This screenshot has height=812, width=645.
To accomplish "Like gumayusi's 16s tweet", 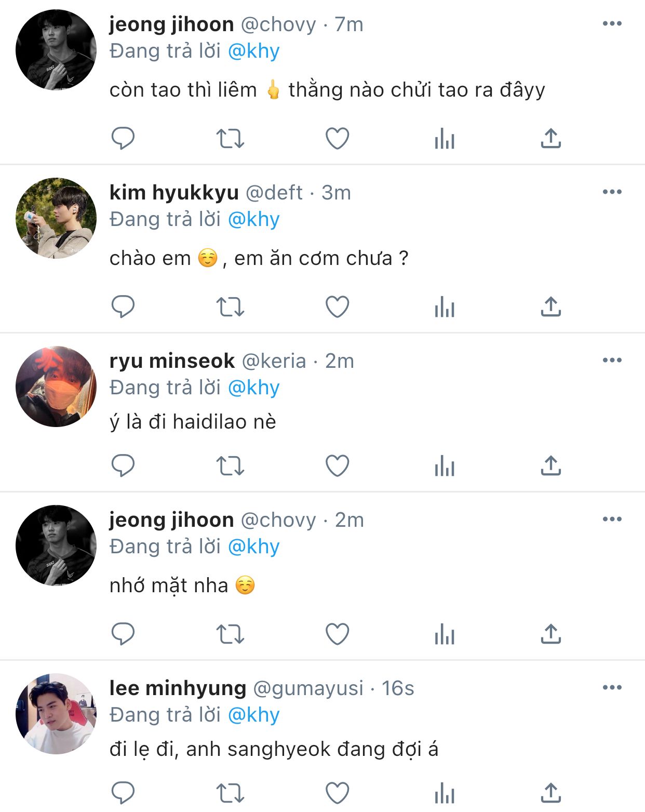I will (337, 793).
